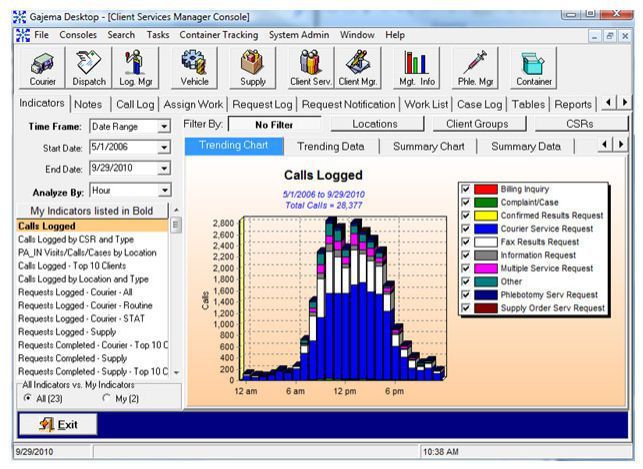The width and height of the screenshot is (643, 469).
Task: Toggle Confirmed Results Request checkbox
Action: coord(465,215)
